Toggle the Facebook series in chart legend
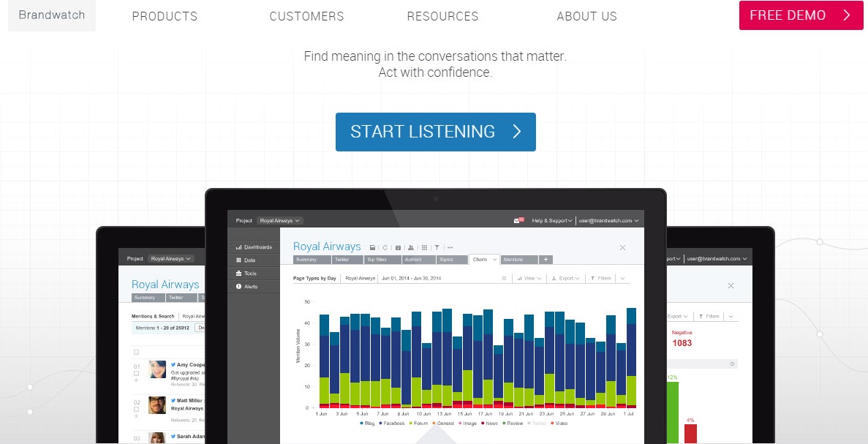Viewport: 868px width, 444px height. 392,424
